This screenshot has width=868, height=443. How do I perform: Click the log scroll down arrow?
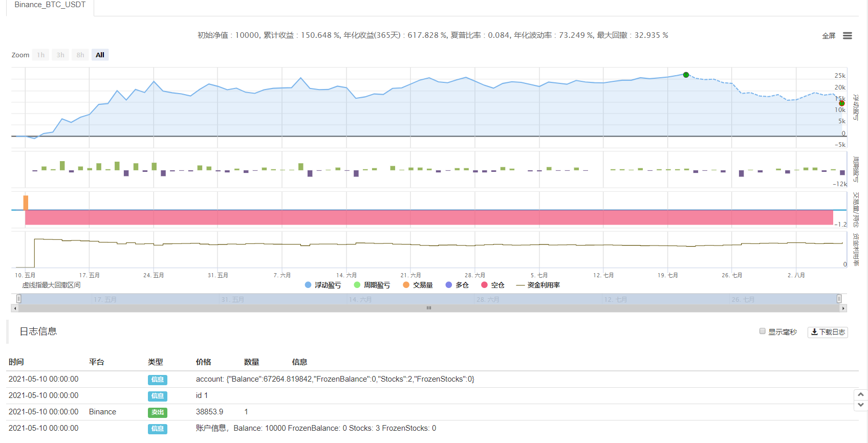[x=861, y=405]
